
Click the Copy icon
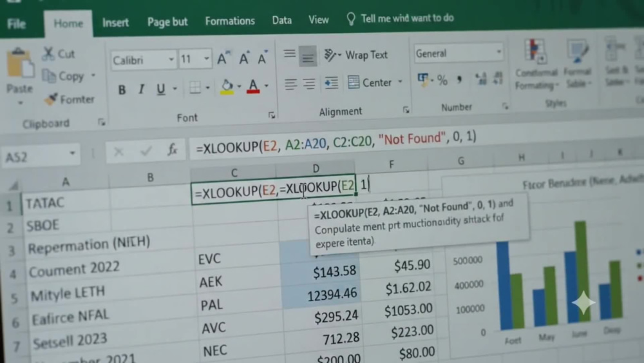[x=49, y=76]
